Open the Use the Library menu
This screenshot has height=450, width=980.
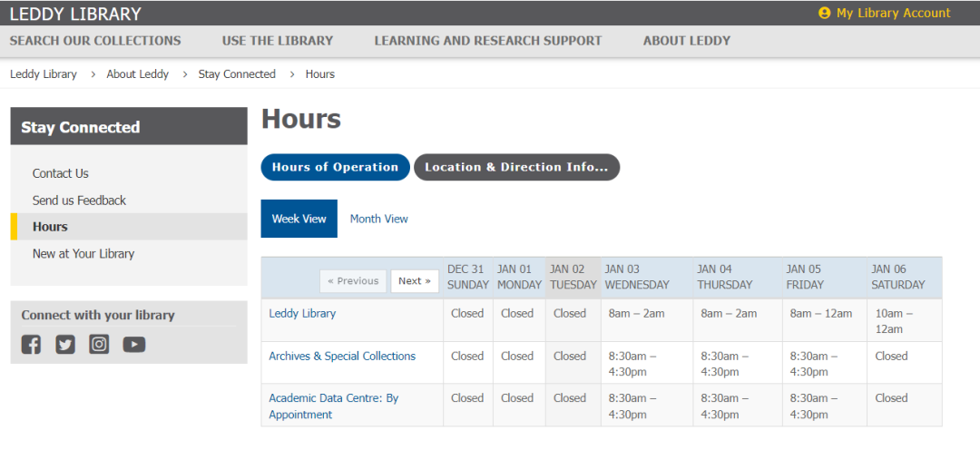278,41
